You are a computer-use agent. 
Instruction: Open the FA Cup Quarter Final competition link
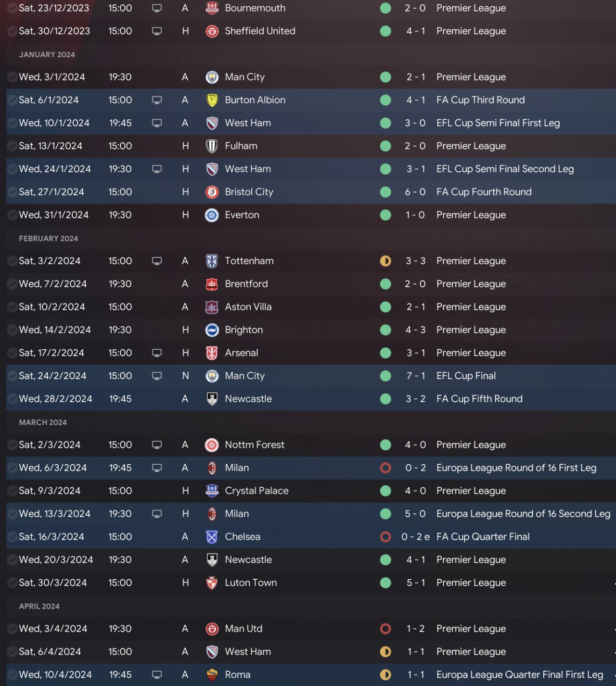point(483,537)
